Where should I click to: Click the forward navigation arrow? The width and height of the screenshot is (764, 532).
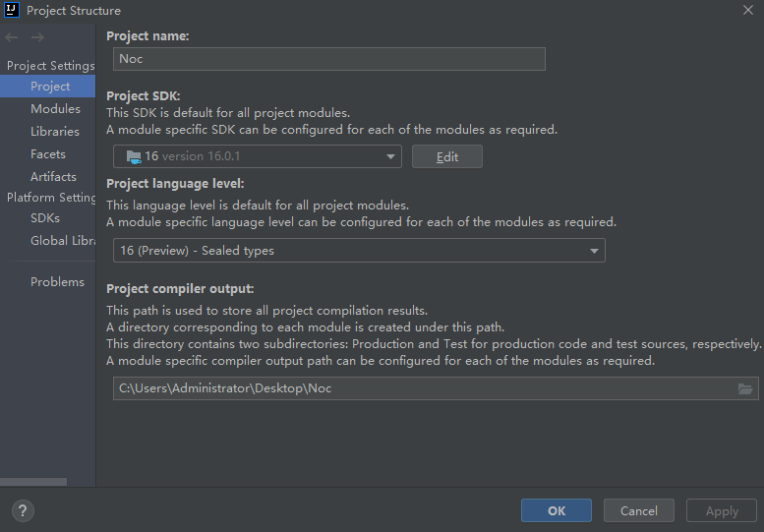point(37,37)
